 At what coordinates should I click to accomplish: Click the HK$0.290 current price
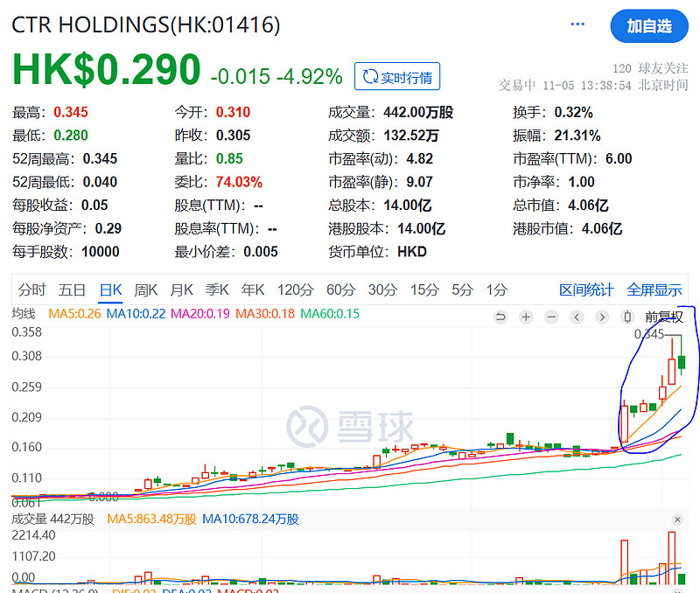point(106,69)
